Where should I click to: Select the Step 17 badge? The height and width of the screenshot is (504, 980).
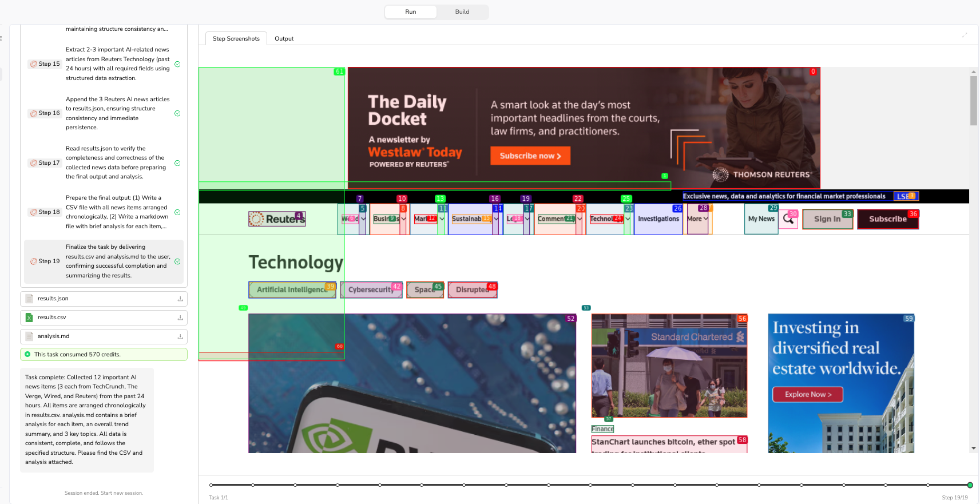[x=45, y=163]
